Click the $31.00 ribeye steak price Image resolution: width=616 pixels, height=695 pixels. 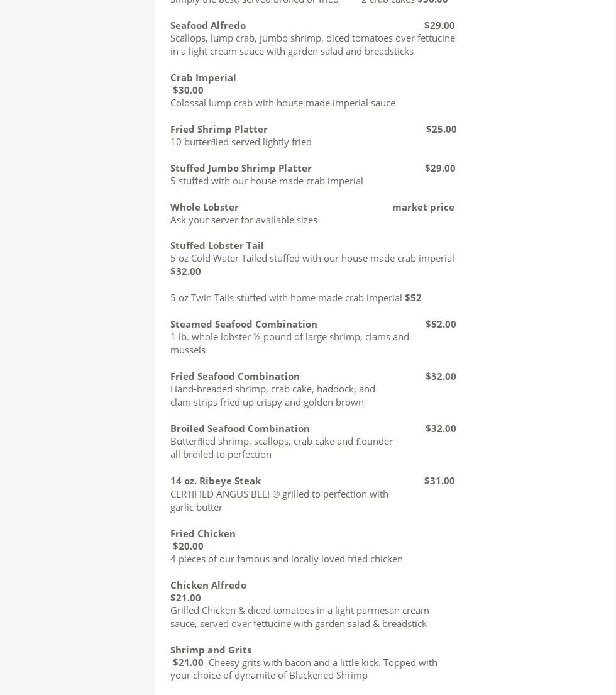(439, 481)
